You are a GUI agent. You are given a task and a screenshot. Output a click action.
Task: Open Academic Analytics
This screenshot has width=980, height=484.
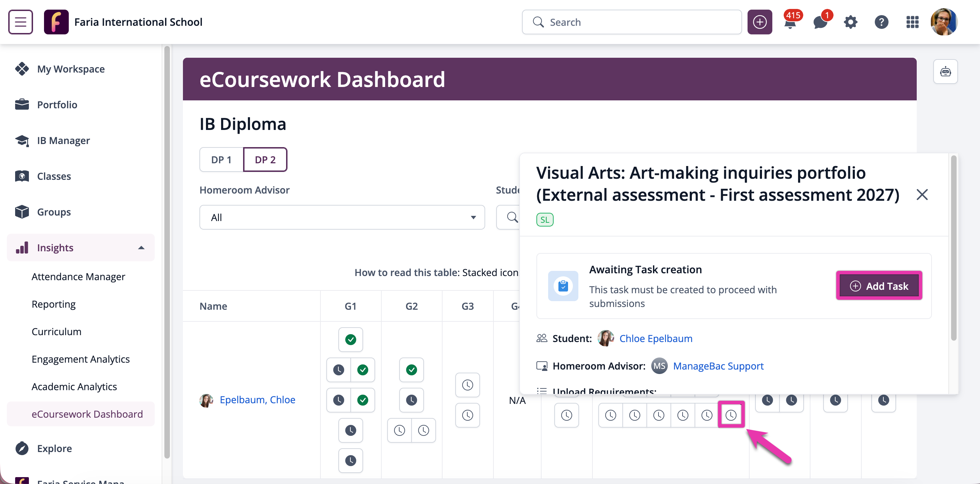[x=74, y=386]
